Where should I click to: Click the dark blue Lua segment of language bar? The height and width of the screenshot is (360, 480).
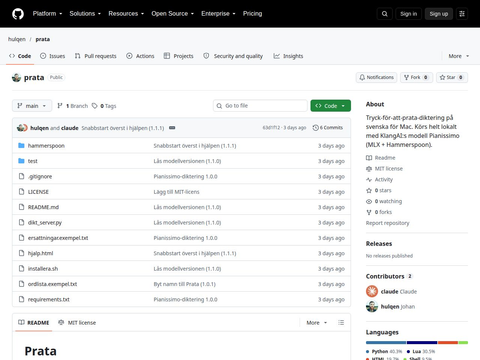pos(422,343)
